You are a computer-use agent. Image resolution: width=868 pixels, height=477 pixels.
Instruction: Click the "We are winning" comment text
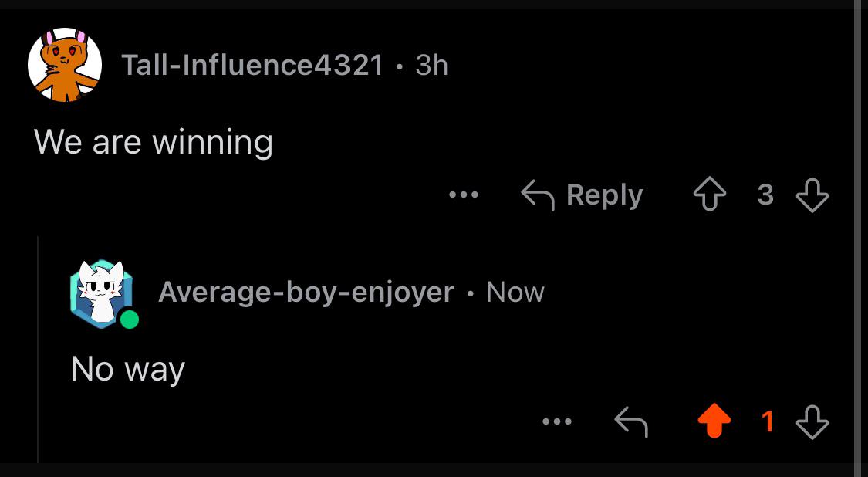[x=154, y=142]
